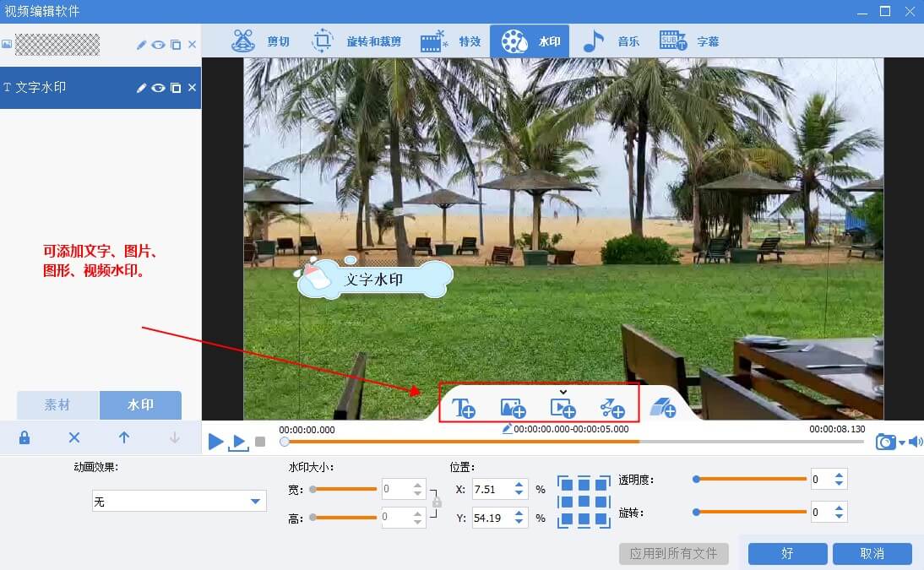Expand the chevron above video watermark icon
This screenshot has height=570, width=924.
click(x=563, y=392)
